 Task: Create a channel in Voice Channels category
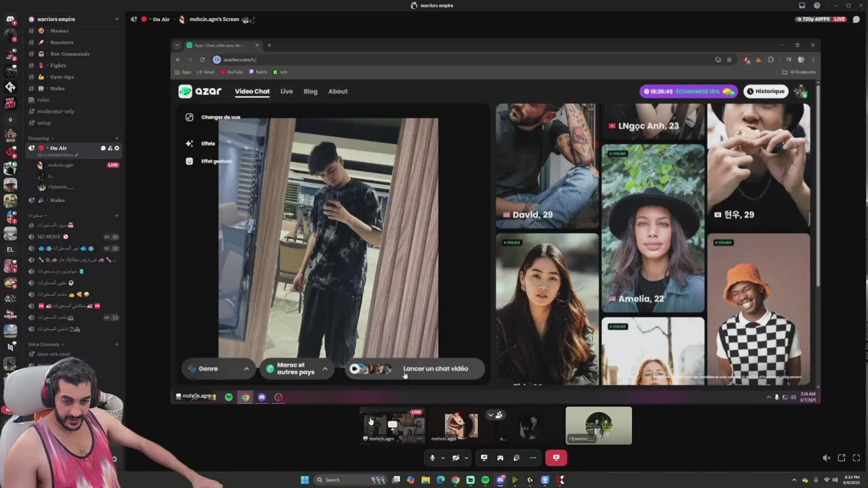pos(117,344)
